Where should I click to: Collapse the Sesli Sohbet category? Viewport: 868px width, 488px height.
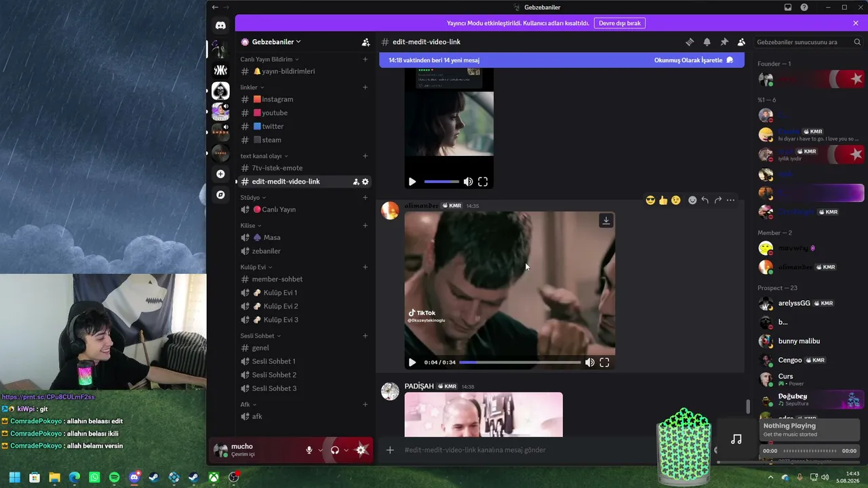click(x=260, y=336)
